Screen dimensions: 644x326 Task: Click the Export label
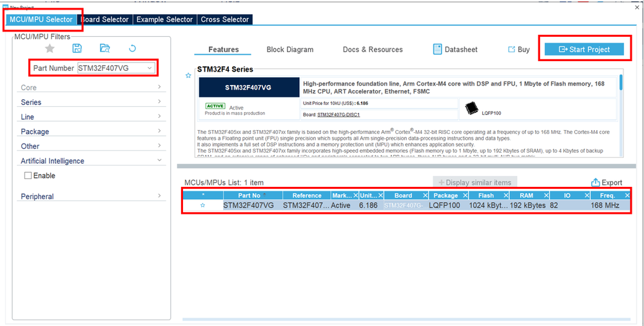tap(612, 183)
